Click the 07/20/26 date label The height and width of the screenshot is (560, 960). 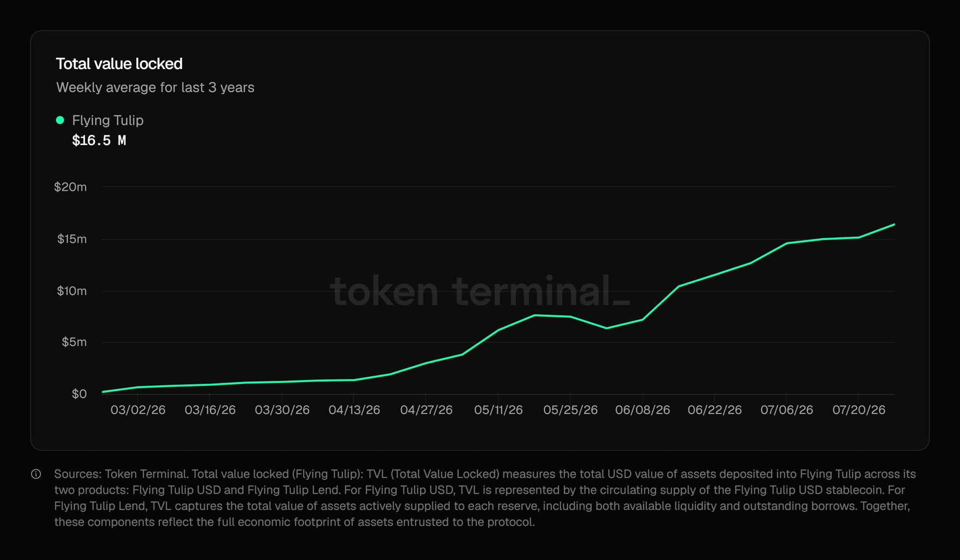[859, 410]
